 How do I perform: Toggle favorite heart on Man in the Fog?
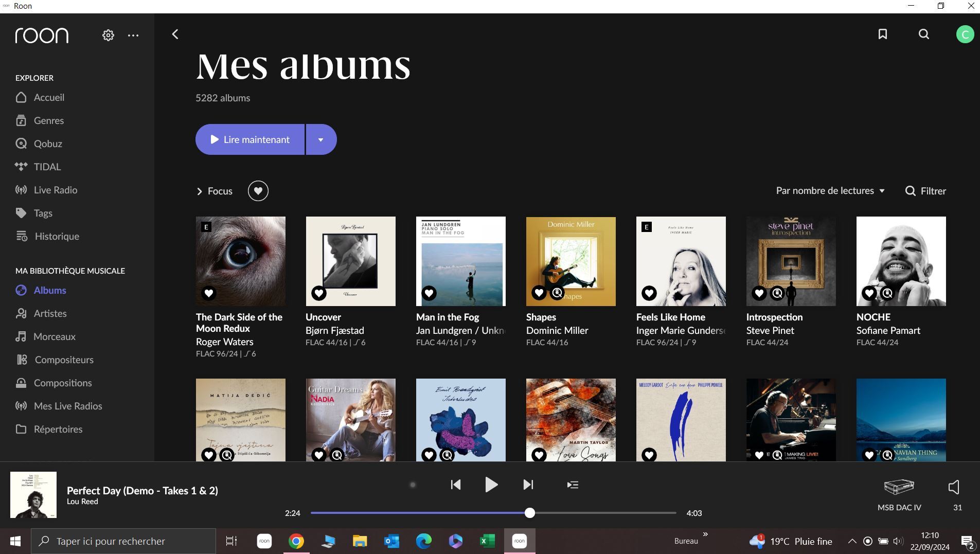tap(429, 293)
